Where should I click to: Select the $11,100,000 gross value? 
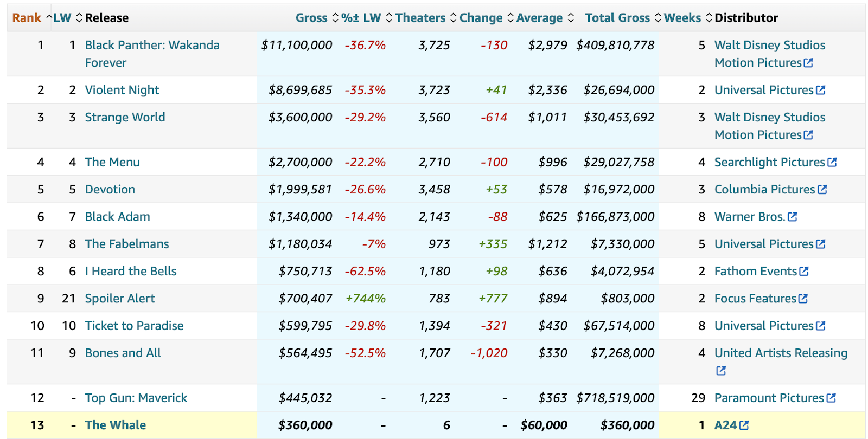[x=297, y=45]
